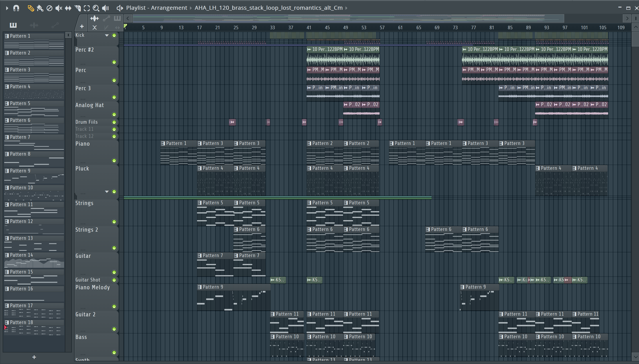The height and width of the screenshot is (364, 639).
Task: Click the picker panel vertical scrollbar handle
Action: [68, 35]
